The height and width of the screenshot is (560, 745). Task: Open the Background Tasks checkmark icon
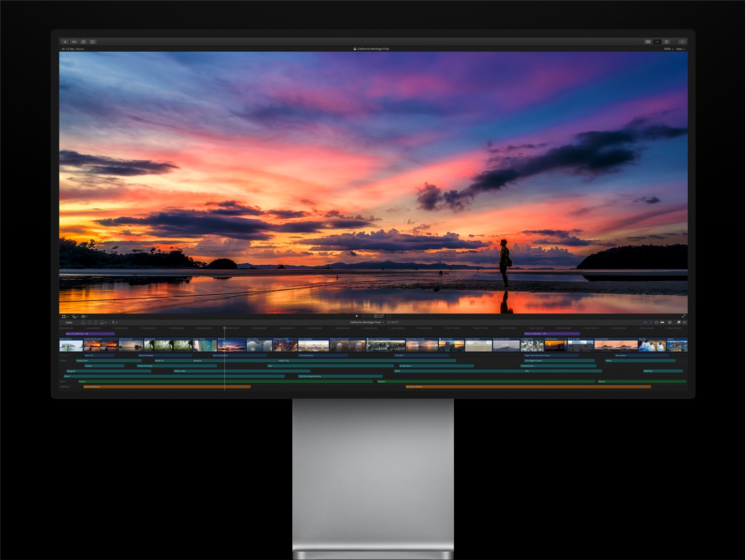[83, 41]
